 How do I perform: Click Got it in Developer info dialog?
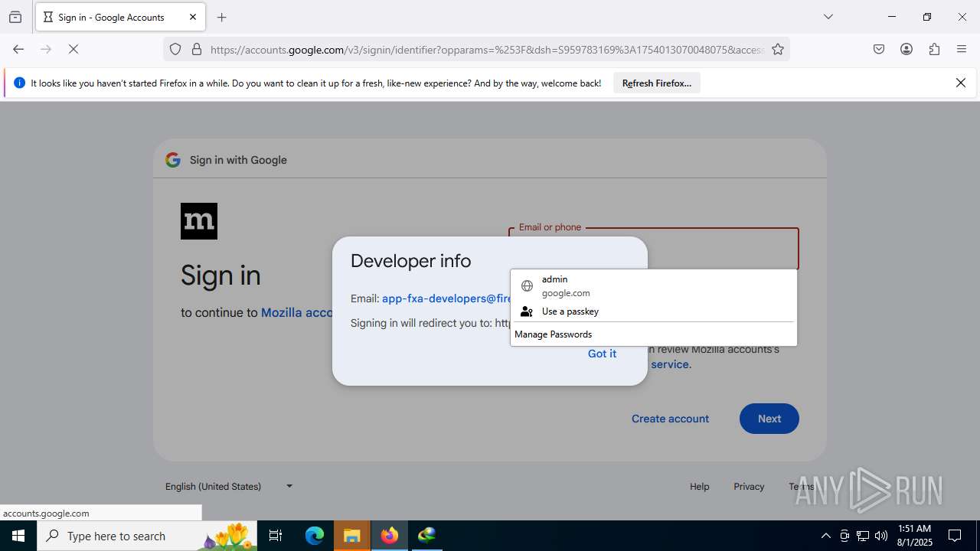pyautogui.click(x=602, y=354)
